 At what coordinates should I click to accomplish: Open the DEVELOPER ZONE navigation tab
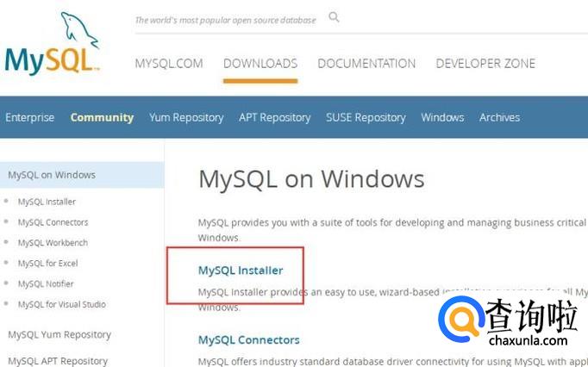(485, 64)
